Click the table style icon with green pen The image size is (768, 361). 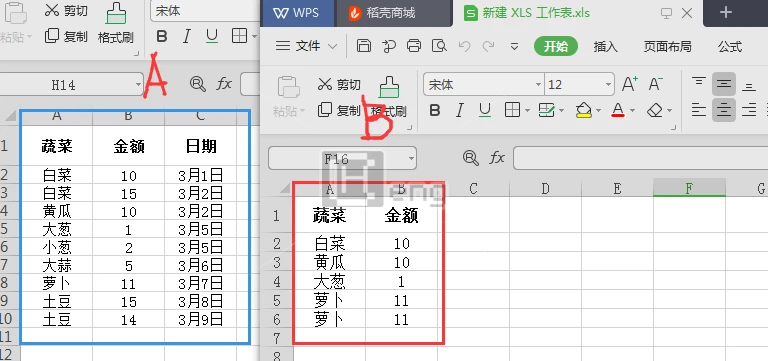tap(546, 110)
